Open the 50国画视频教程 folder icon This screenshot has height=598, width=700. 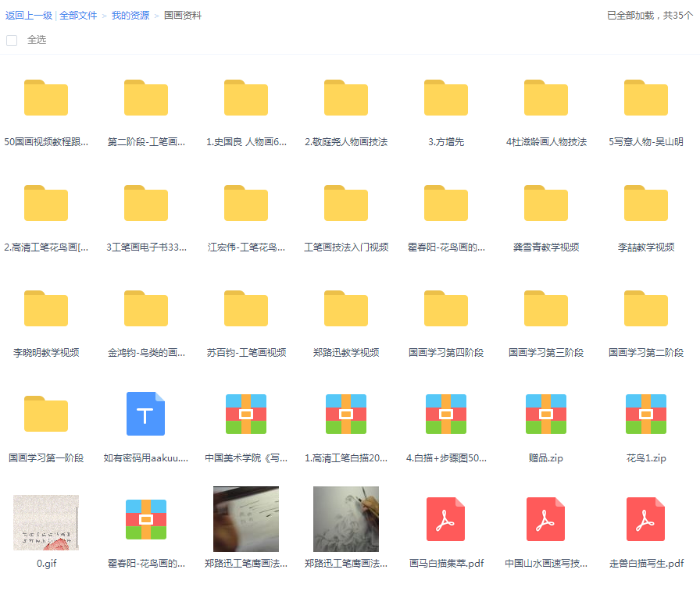[x=46, y=98]
